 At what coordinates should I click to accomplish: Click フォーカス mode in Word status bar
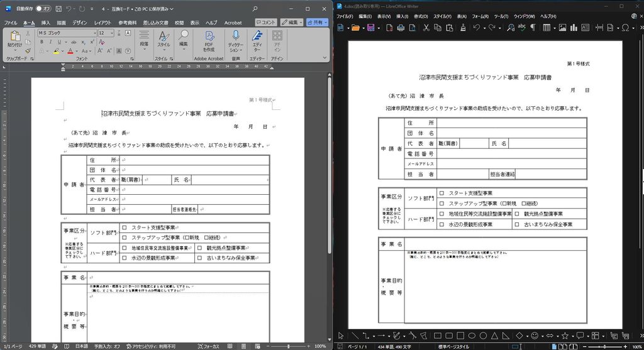(x=209, y=346)
